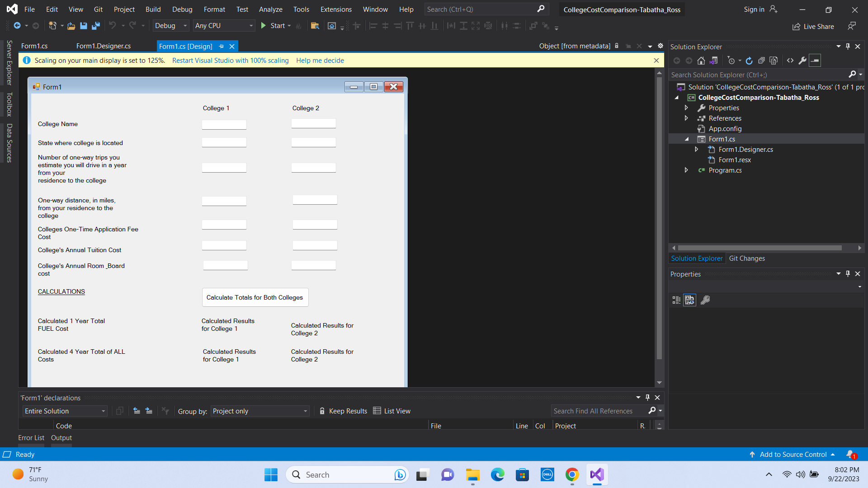
Task: Toggle Keep Results in declarations panel
Action: 343,411
